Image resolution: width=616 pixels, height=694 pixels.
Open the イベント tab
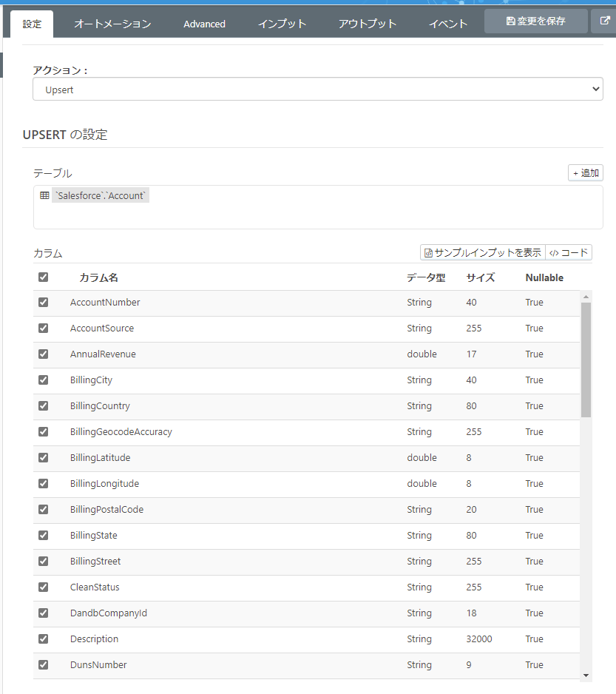pyautogui.click(x=448, y=24)
